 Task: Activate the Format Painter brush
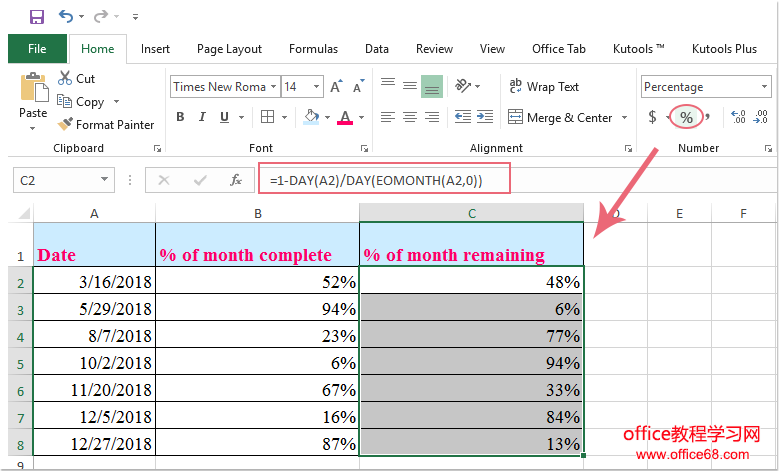(x=105, y=124)
